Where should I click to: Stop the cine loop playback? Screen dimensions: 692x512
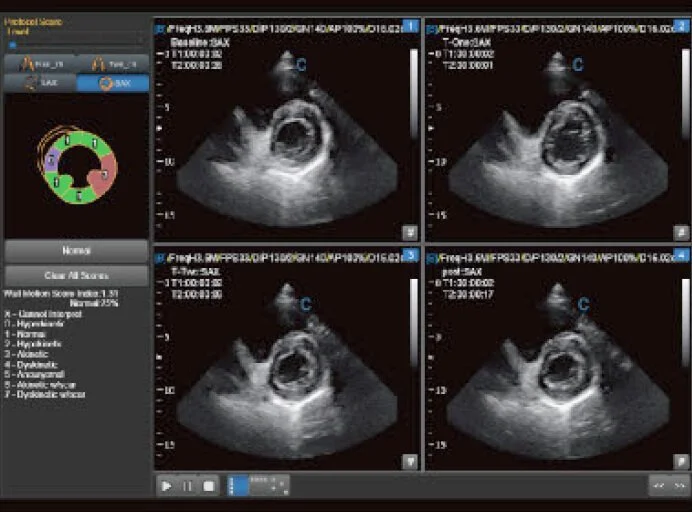pyautogui.click(x=209, y=486)
